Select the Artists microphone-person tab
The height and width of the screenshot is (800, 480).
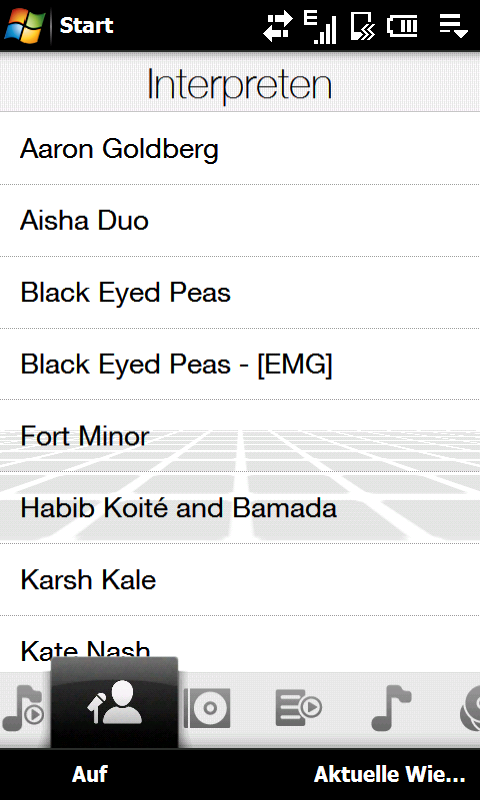coord(115,704)
